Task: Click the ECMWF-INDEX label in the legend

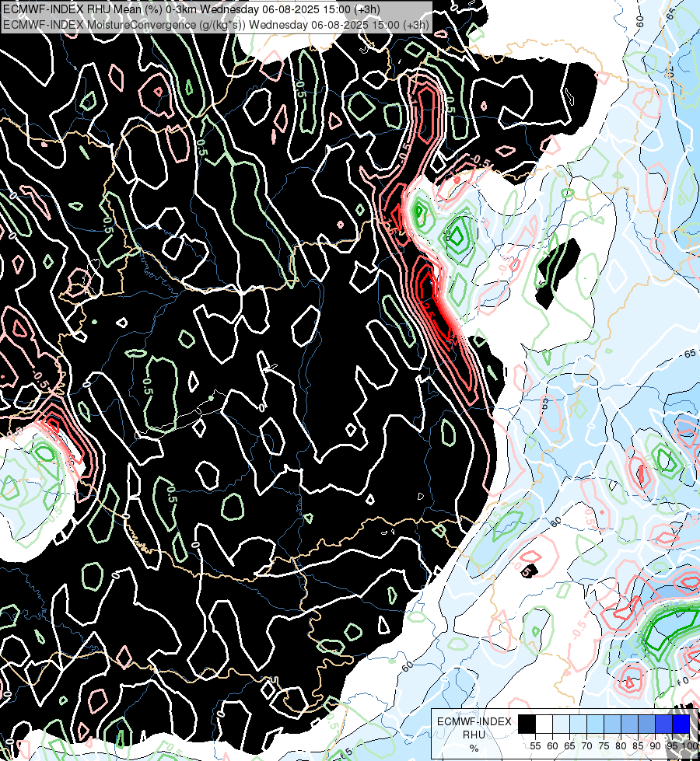Action: 474,721
